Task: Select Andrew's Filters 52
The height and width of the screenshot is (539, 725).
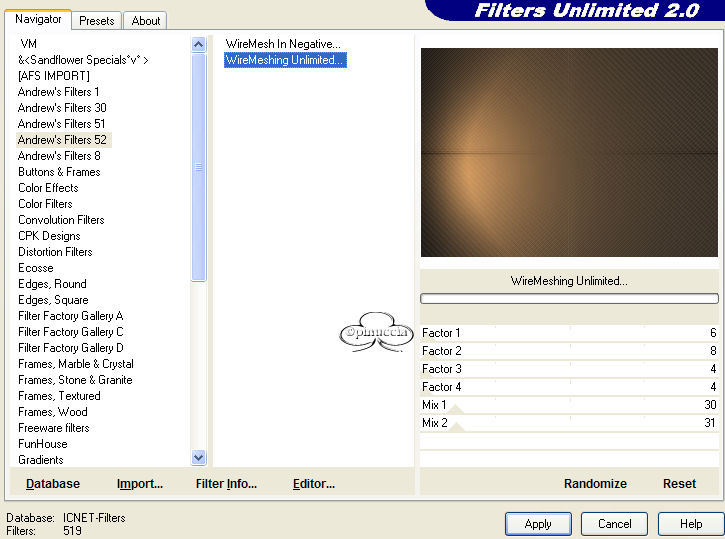Action: click(x=62, y=140)
